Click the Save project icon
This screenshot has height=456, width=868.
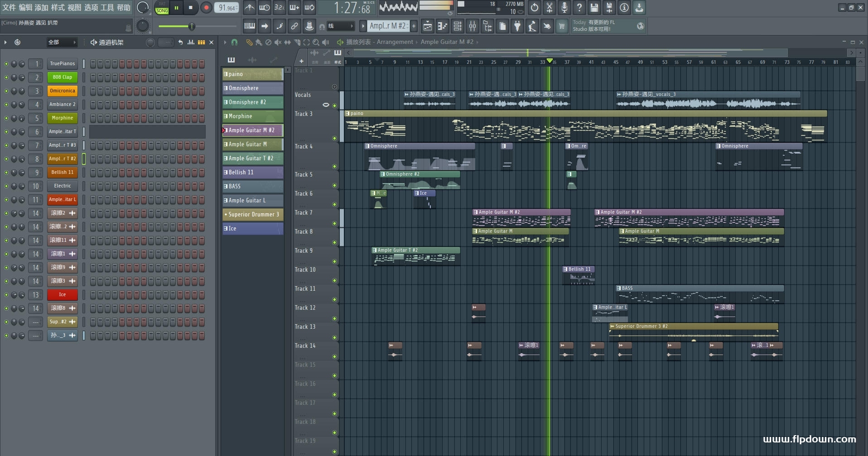[594, 8]
